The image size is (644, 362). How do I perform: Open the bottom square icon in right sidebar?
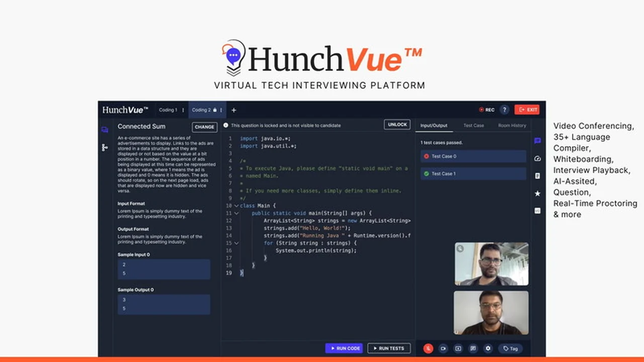(537, 211)
